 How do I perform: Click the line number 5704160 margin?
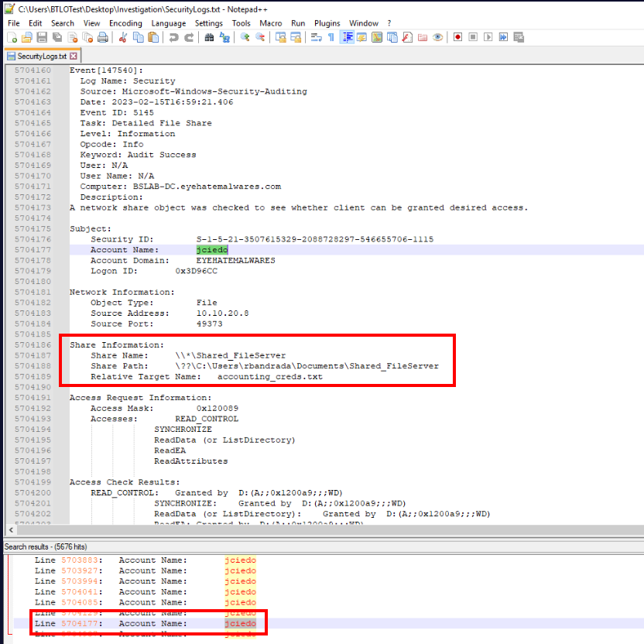33,70
